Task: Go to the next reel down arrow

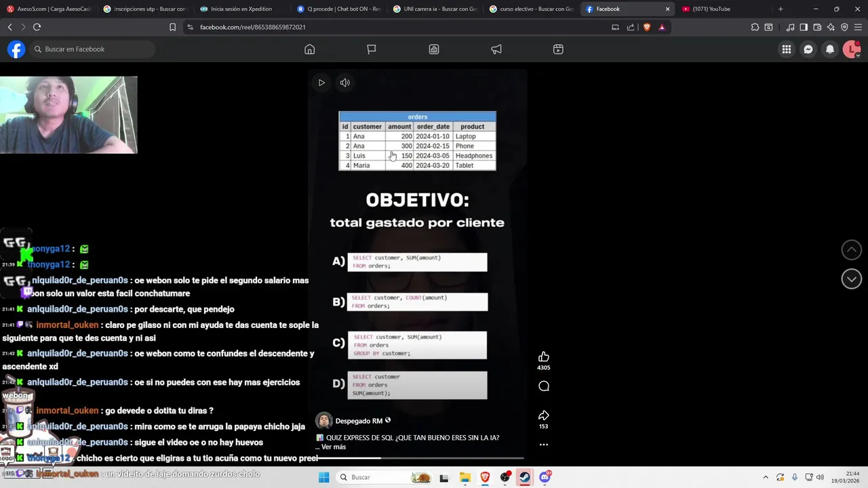Action: point(852,279)
